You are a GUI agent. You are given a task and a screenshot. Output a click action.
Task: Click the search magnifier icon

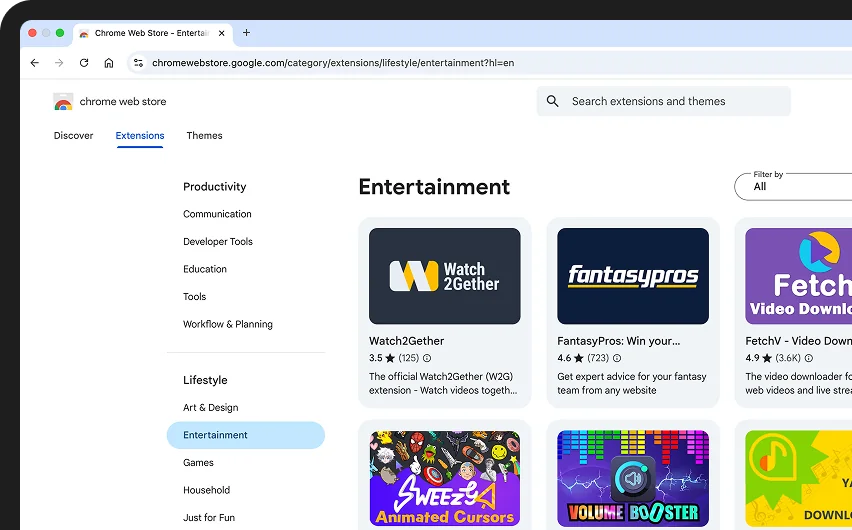click(x=553, y=101)
